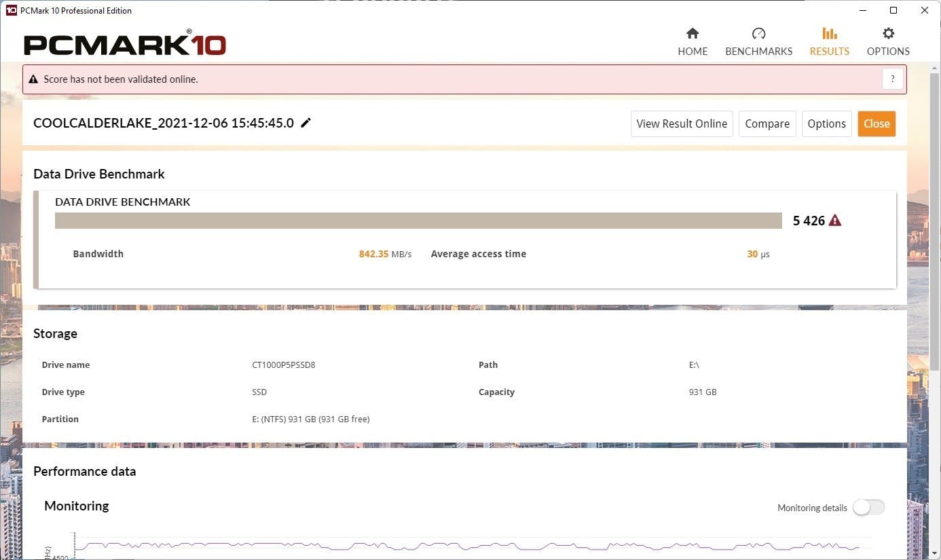Close the PCMark 10 window

[x=925, y=10]
